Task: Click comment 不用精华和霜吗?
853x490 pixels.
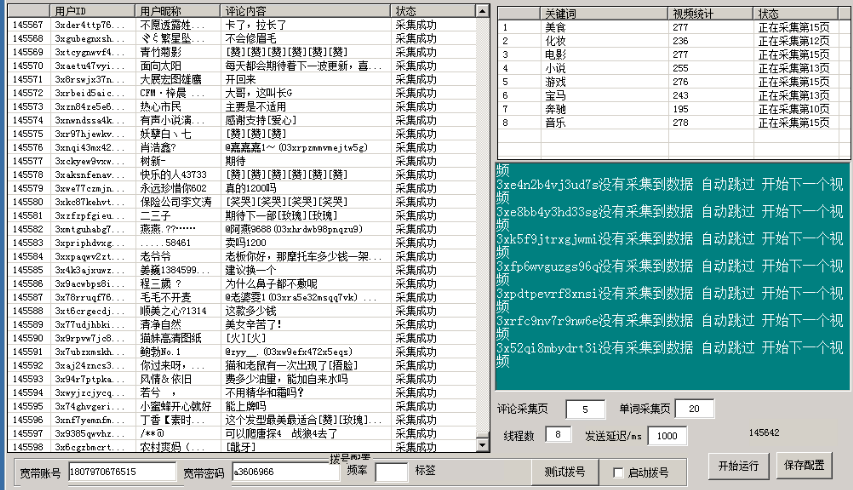Action: [264, 392]
